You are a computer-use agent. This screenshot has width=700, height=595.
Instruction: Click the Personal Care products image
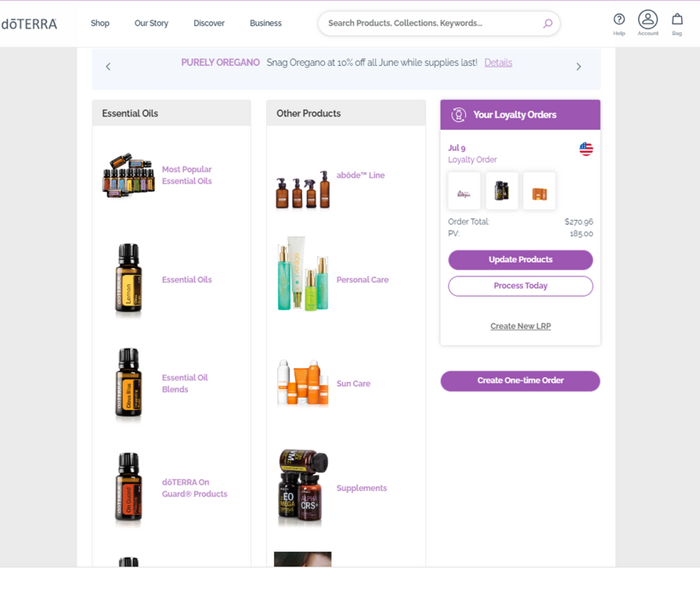(x=303, y=273)
